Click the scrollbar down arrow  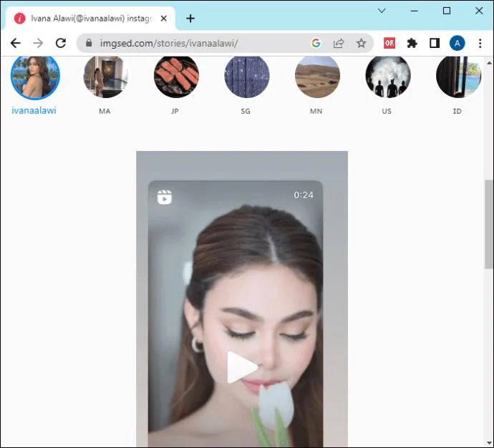(489, 443)
